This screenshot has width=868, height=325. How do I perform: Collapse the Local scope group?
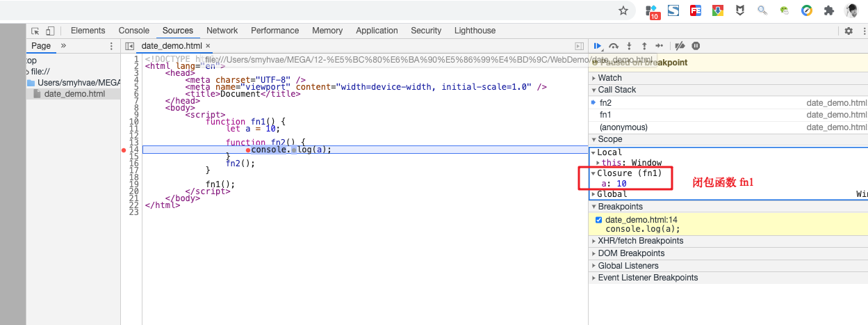[x=609, y=152]
